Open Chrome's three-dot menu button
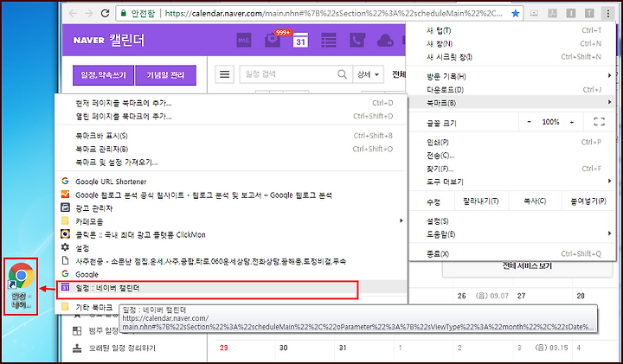Viewport: 623px width, 364px height. pos(608,14)
